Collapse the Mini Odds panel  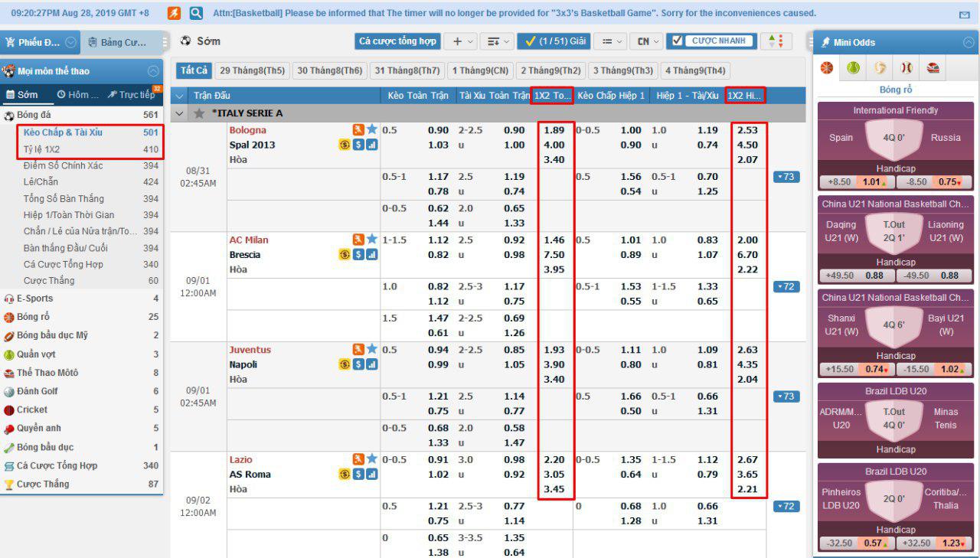[x=969, y=42]
